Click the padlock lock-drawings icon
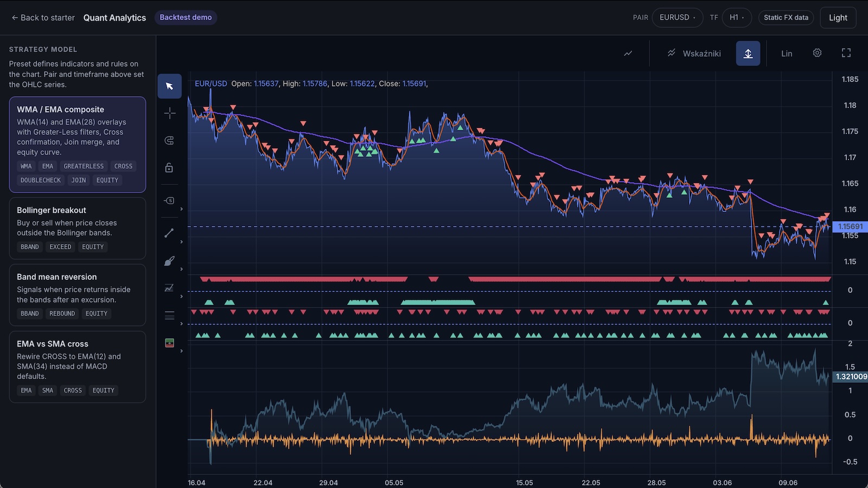The width and height of the screenshot is (868, 488). click(169, 168)
